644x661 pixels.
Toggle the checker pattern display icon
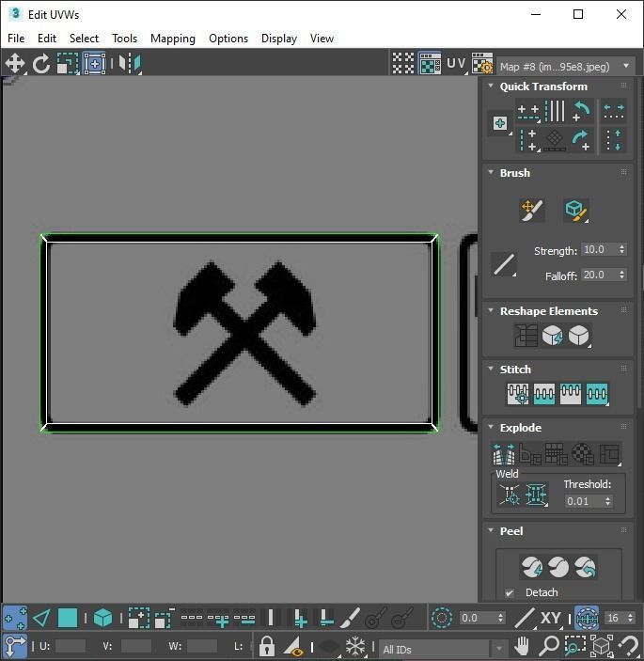(x=403, y=63)
